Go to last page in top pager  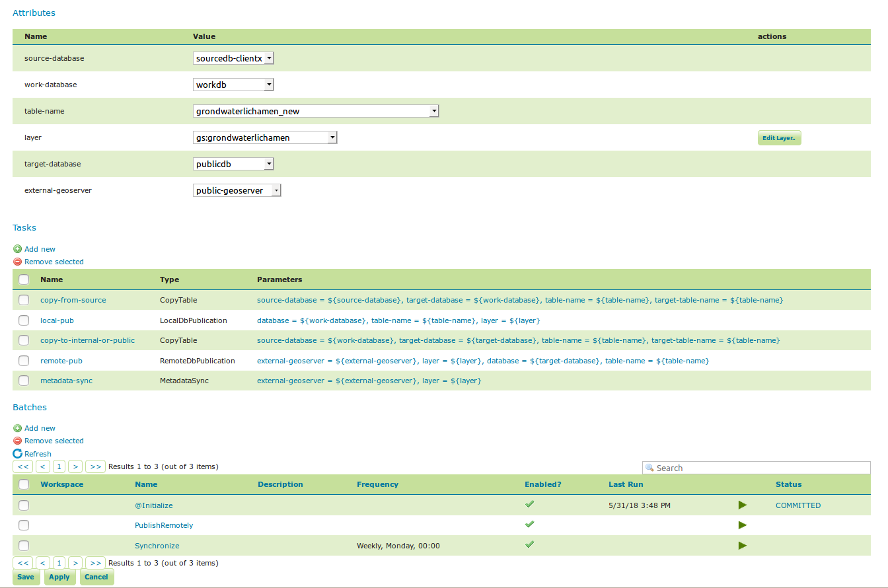click(95, 466)
